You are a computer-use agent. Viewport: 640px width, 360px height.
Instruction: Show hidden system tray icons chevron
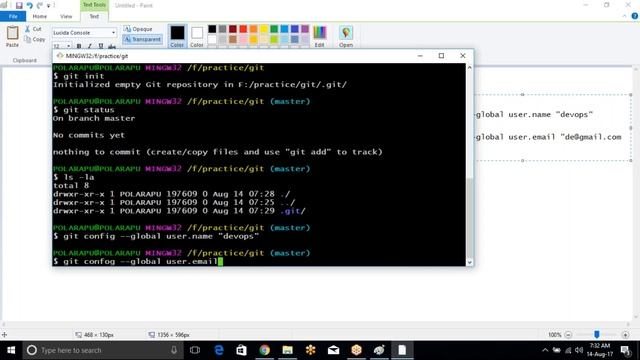(545, 350)
